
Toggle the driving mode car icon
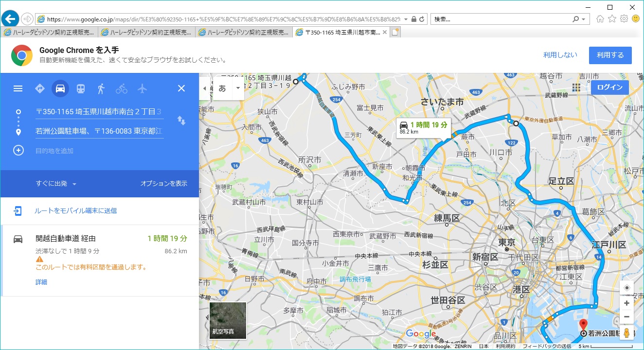click(60, 88)
